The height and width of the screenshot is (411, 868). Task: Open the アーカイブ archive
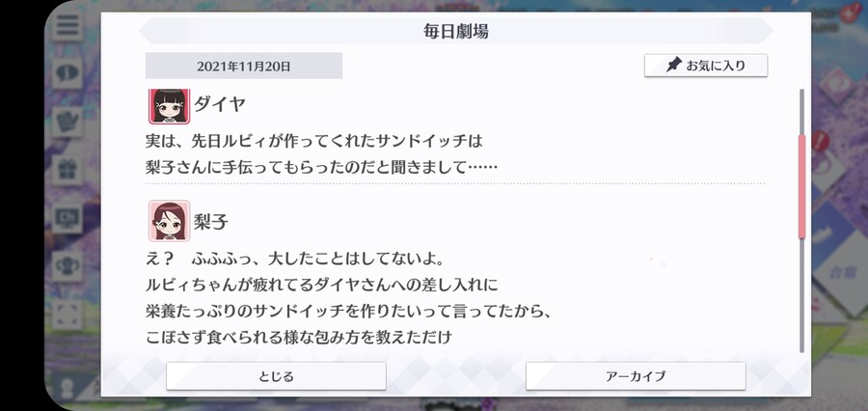tap(636, 376)
